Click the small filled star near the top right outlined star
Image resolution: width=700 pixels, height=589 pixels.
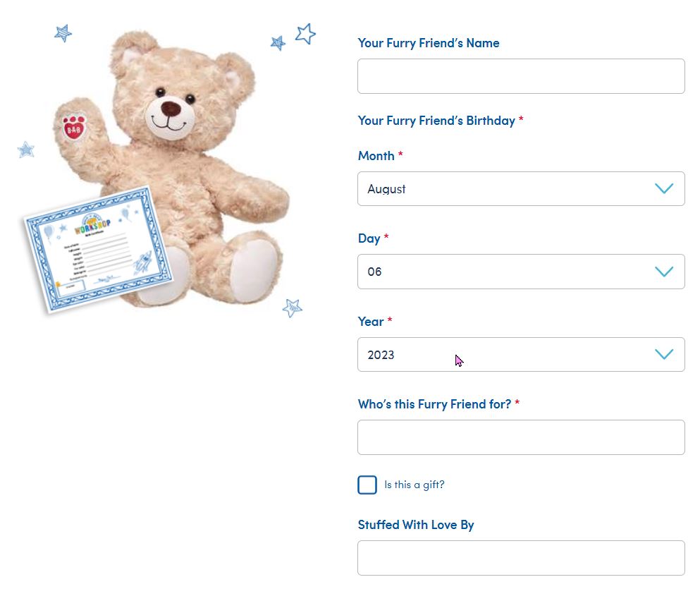tap(278, 43)
